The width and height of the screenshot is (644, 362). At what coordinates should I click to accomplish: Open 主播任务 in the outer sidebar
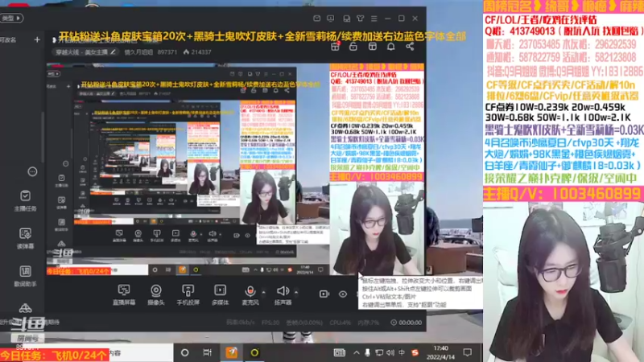click(26, 200)
